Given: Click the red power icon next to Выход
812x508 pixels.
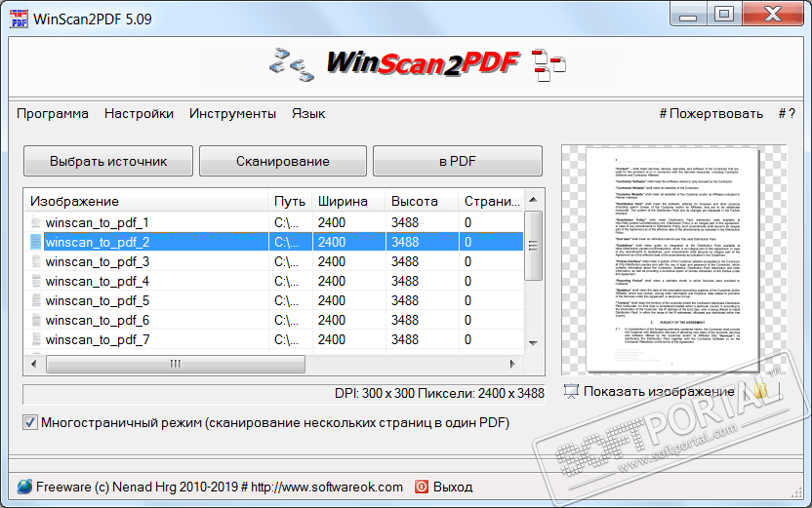Looking at the screenshot, I should click(422, 487).
